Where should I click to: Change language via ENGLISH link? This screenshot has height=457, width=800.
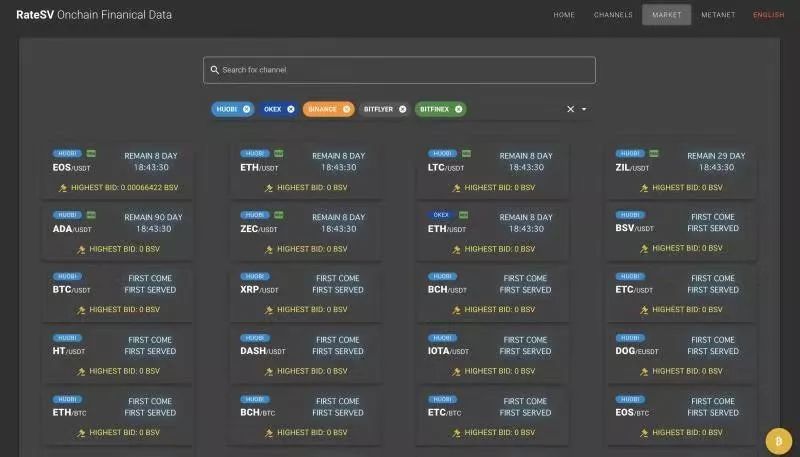click(x=768, y=15)
